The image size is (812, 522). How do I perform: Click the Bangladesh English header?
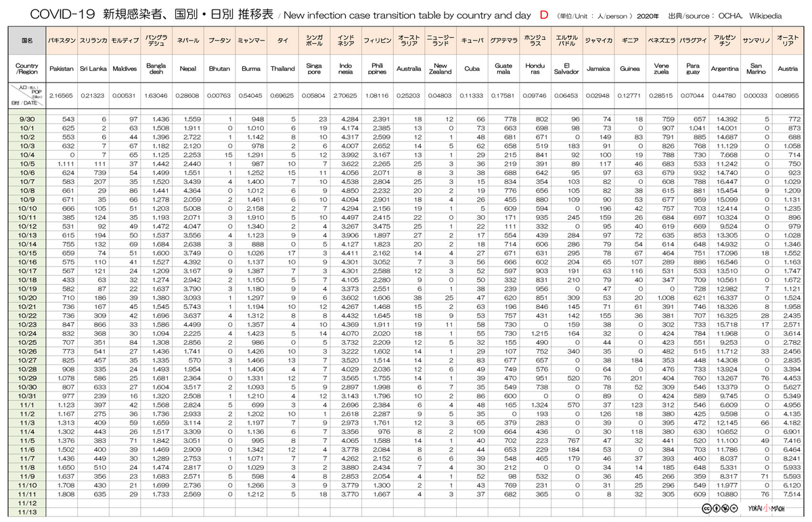(x=156, y=69)
